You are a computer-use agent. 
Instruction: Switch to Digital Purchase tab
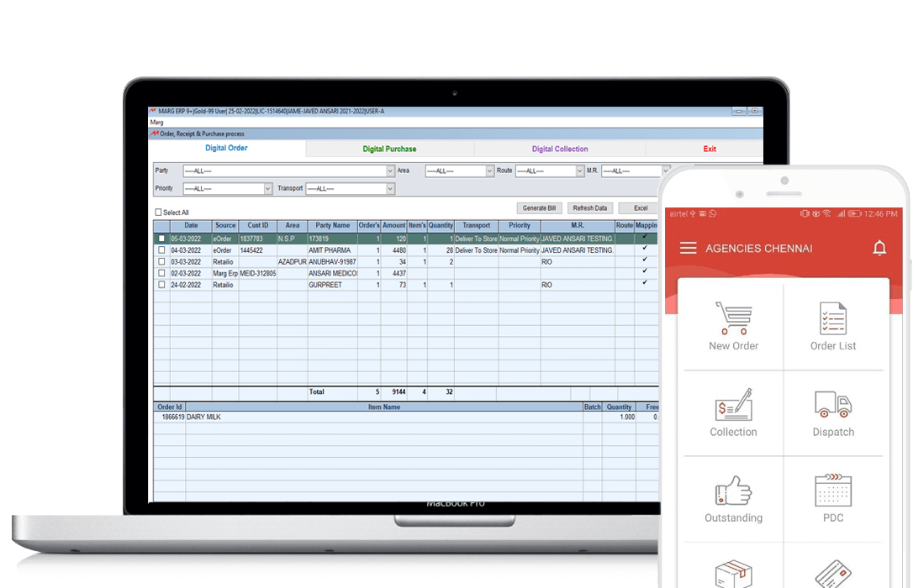click(x=389, y=149)
